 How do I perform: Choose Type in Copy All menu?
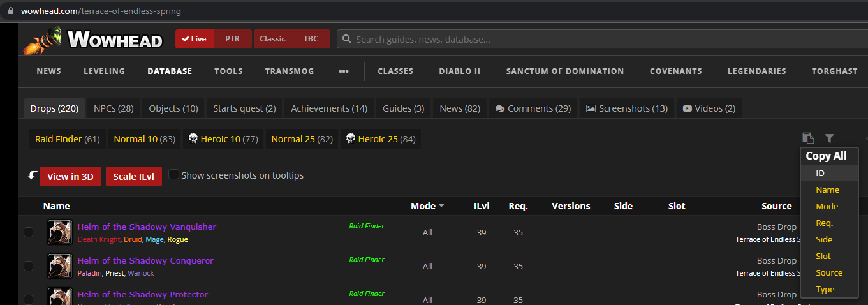tap(830, 289)
